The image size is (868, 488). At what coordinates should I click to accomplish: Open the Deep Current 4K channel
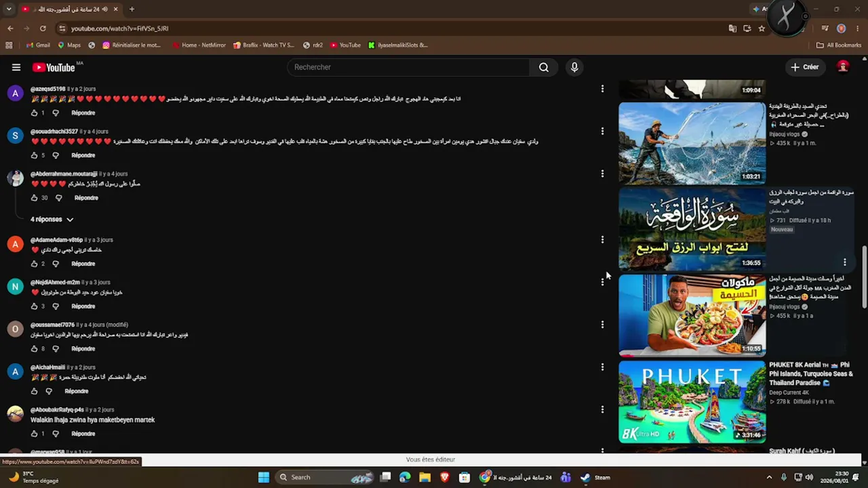pyautogui.click(x=789, y=392)
